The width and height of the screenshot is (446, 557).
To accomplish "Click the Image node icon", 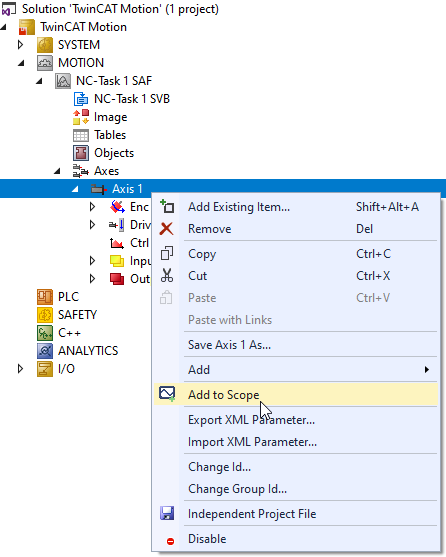I will pyautogui.click(x=81, y=117).
